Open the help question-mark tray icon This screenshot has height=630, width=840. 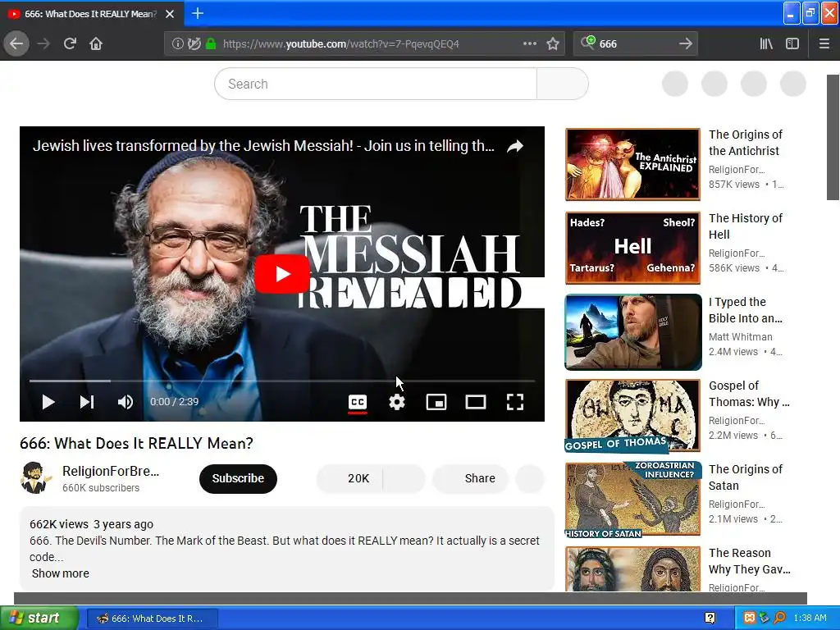710,619
